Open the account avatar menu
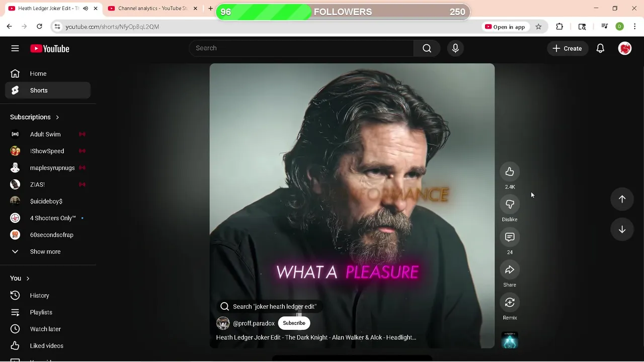 (625, 48)
